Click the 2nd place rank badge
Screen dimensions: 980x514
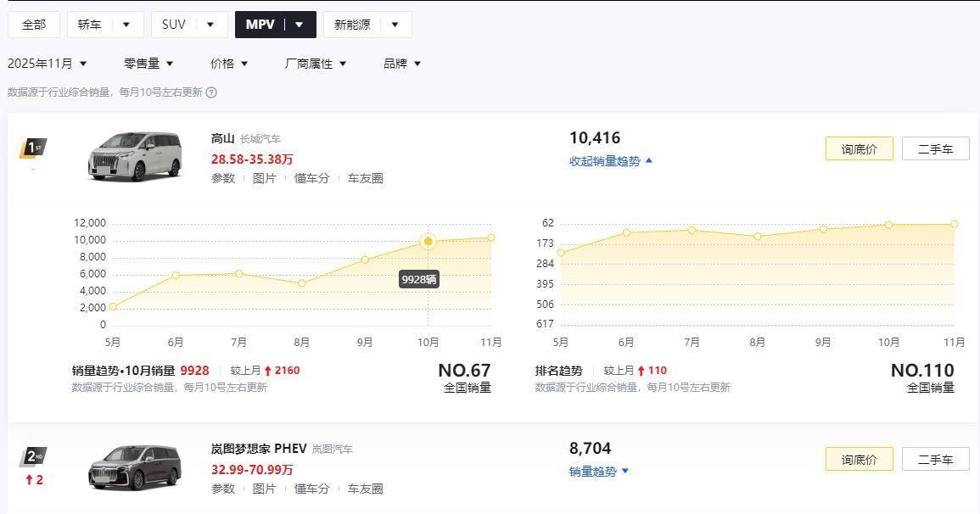tap(33, 457)
